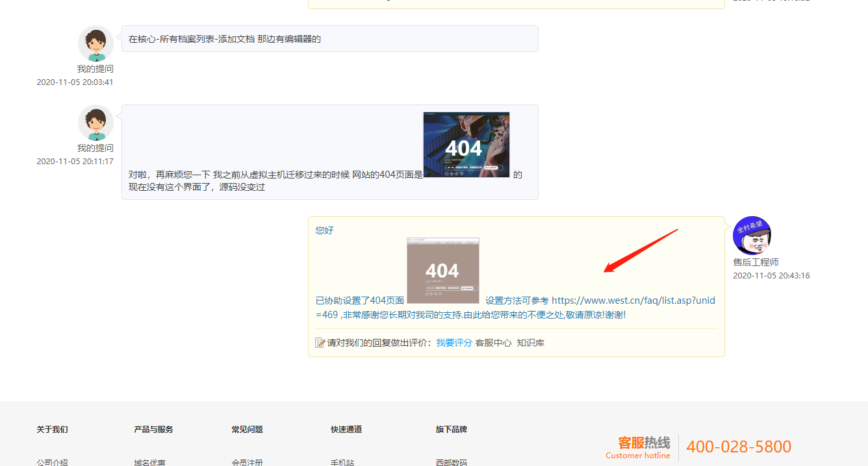Viewport: 868px width, 466px height.
Task: Click the 400-028-5800 hotline number
Action: (739, 447)
